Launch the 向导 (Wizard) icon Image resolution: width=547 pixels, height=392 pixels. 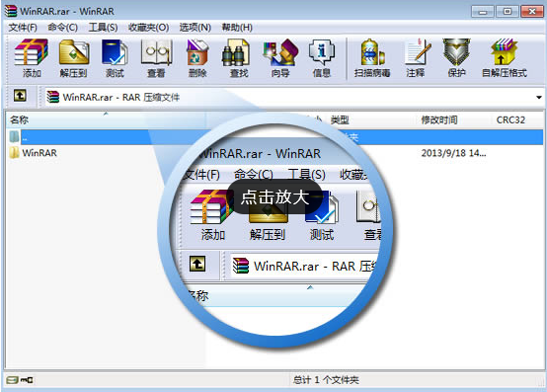click(x=280, y=58)
